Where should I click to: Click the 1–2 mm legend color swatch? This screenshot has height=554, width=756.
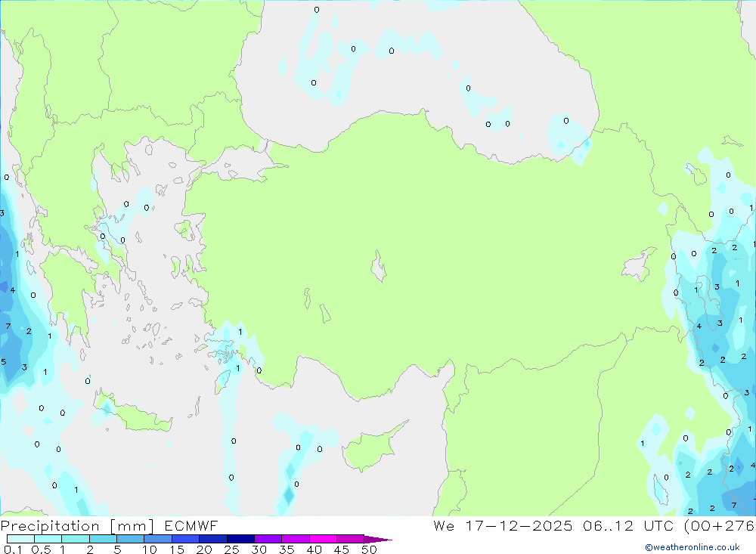click(76, 539)
